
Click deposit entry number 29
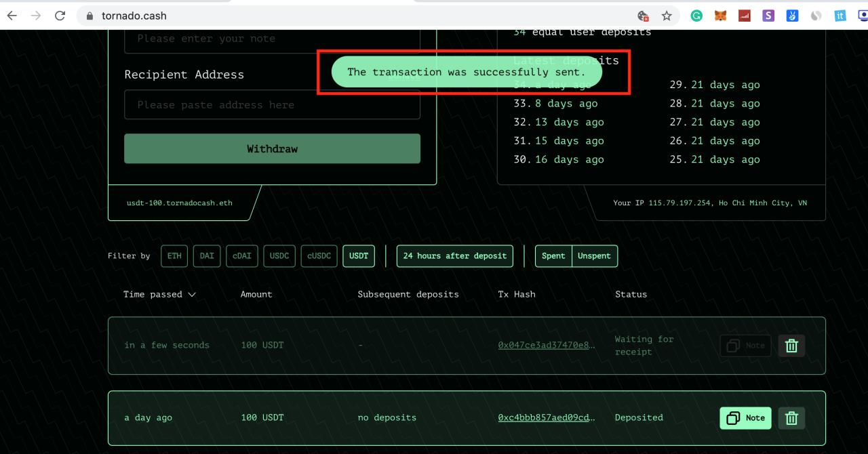click(x=715, y=85)
